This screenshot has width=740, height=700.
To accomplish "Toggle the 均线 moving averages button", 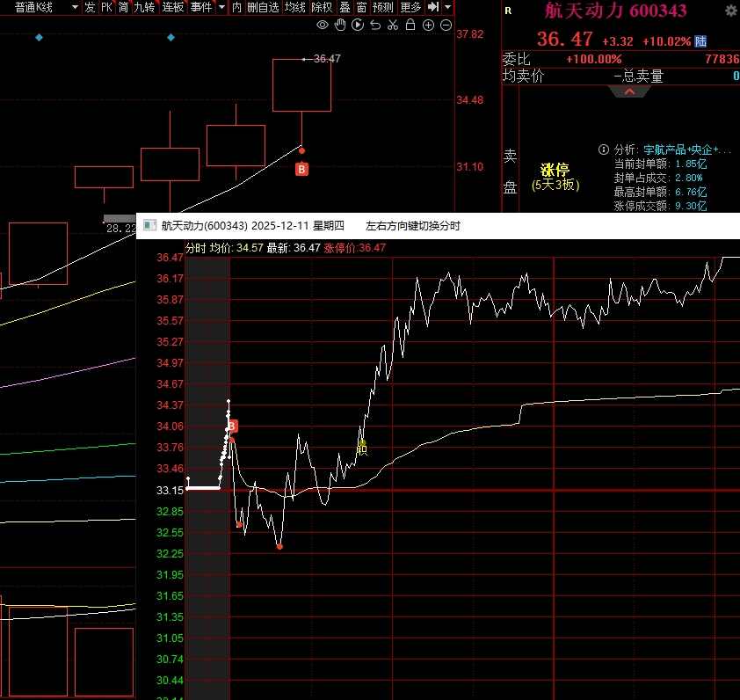I will tap(295, 7).
